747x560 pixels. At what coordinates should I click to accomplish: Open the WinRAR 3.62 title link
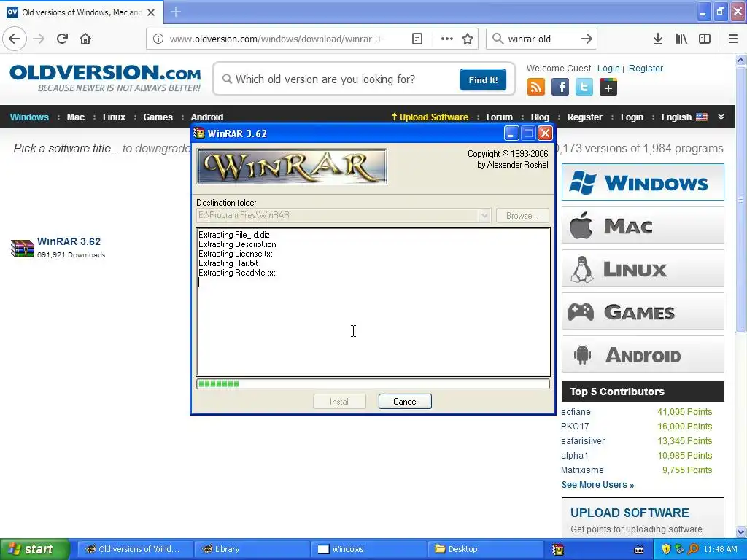[x=69, y=241]
